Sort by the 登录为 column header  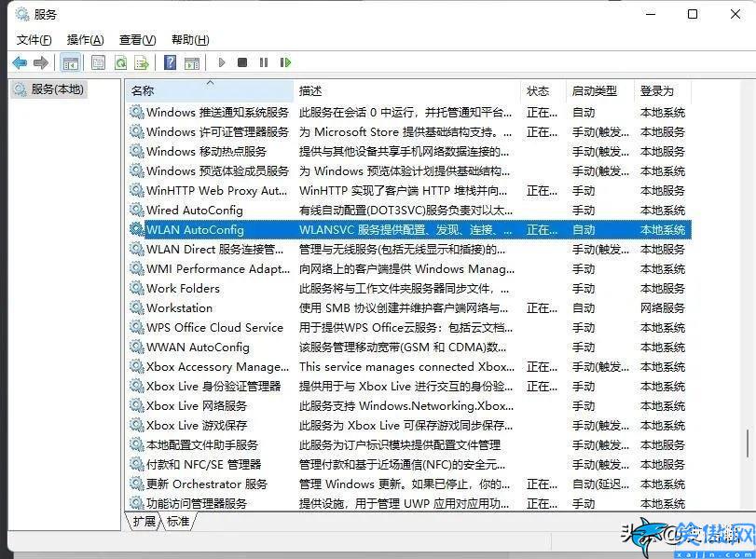(x=663, y=90)
